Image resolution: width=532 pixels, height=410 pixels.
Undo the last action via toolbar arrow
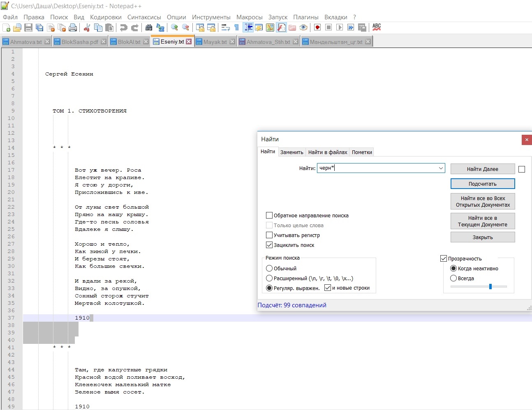click(x=123, y=28)
